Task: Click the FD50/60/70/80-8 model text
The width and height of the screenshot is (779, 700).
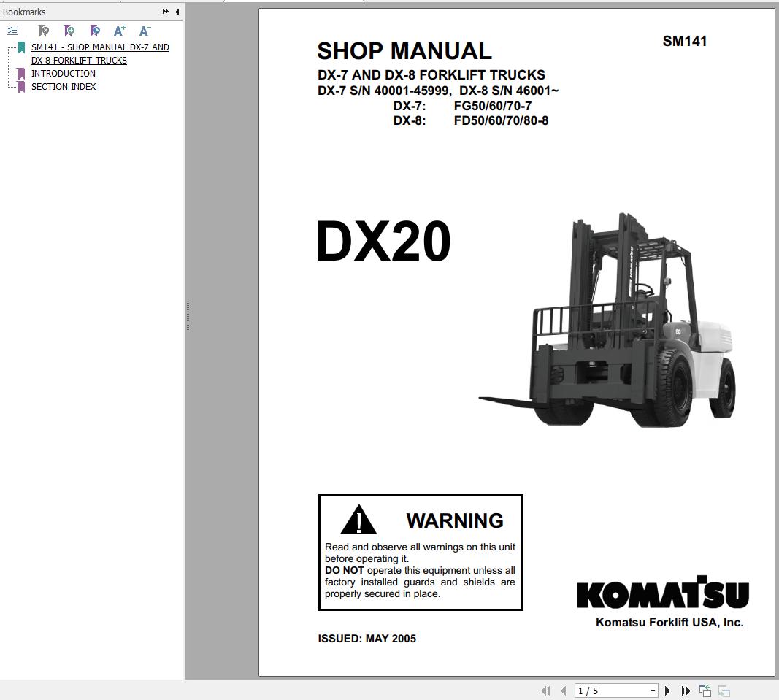Action: tap(501, 120)
